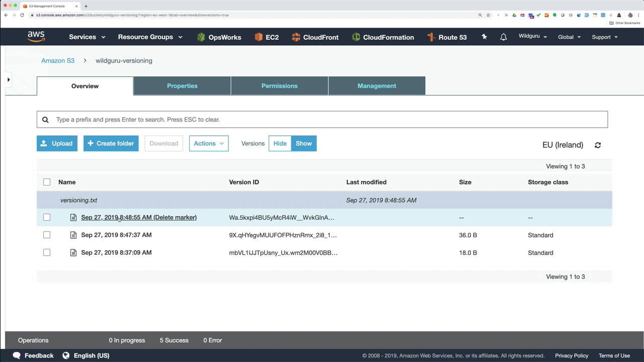Viewport: 644px width, 362px height.
Task: Focus the prefix search field
Action: point(322,120)
